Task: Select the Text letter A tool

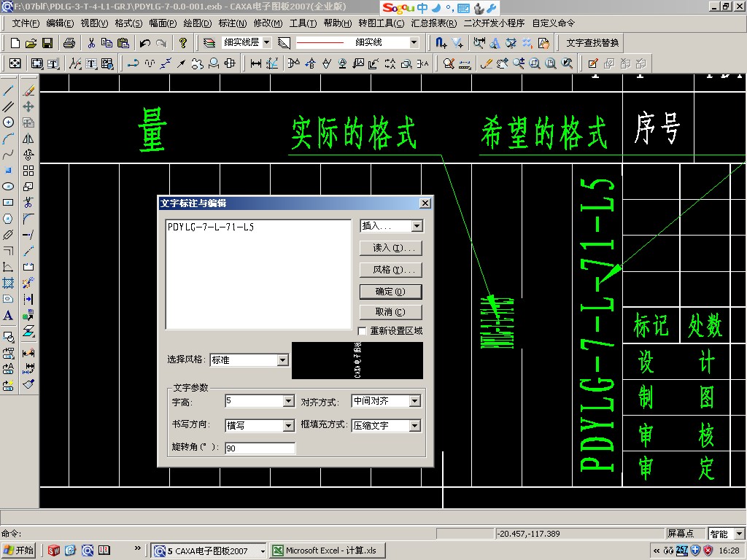Action: pos(8,315)
